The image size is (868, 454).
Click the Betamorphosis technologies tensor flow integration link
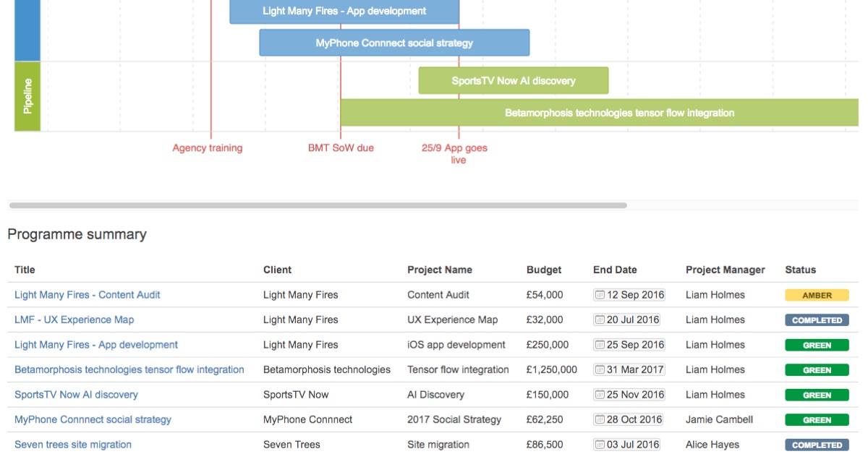129,369
